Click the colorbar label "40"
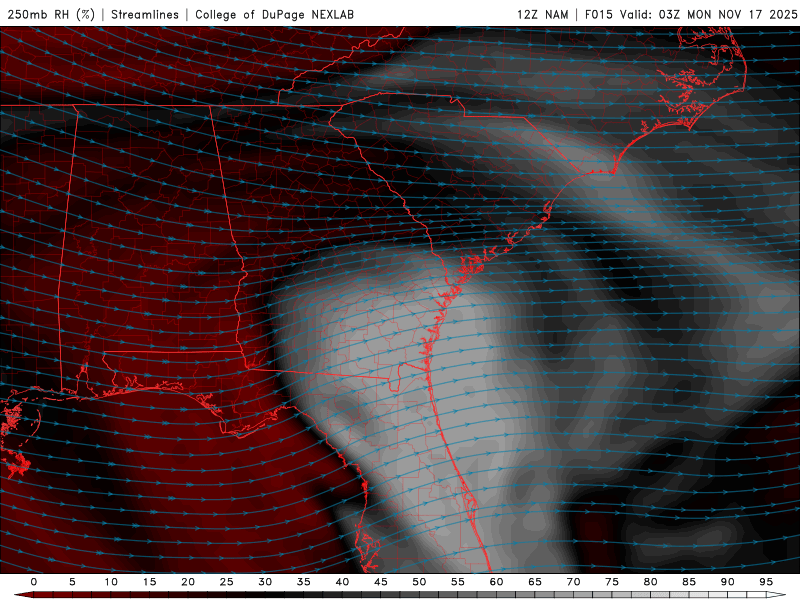The height and width of the screenshot is (600, 800). coord(342,582)
